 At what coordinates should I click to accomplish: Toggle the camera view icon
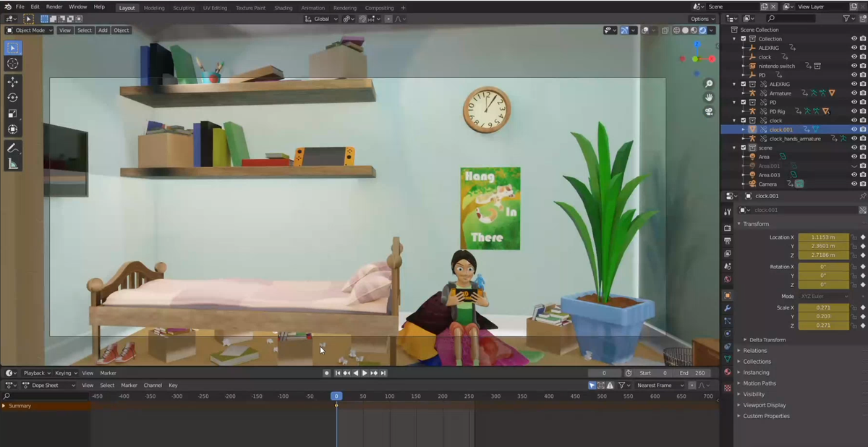[709, 111]
